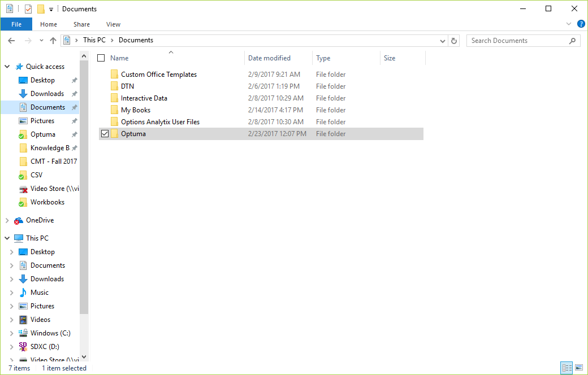Screen dimensions: 588x375
Task: Select the My Books folder
Action: tap(261, 110)
